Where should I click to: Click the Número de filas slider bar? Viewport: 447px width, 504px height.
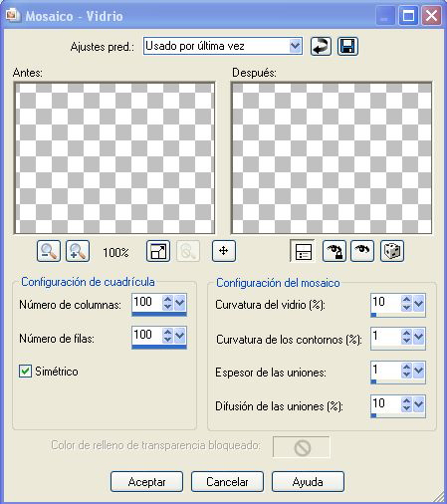click(159, 347)
